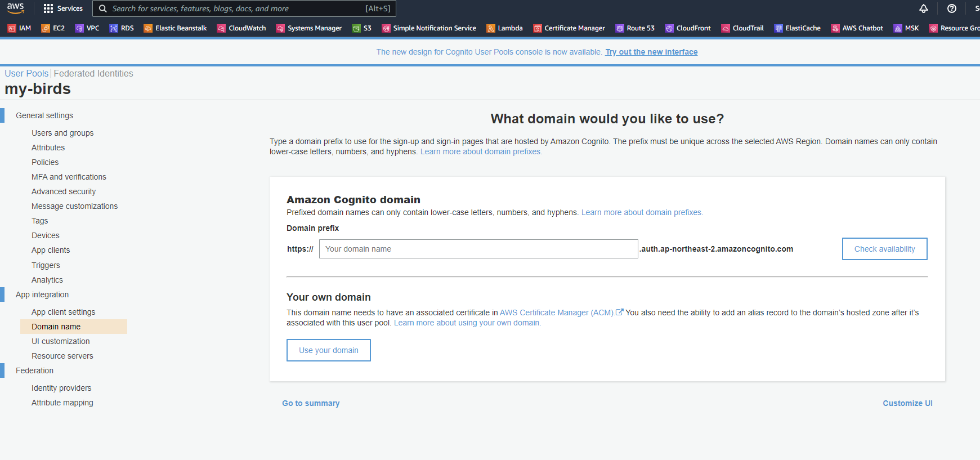Select App integration in sidebar

tap(42, 294)
